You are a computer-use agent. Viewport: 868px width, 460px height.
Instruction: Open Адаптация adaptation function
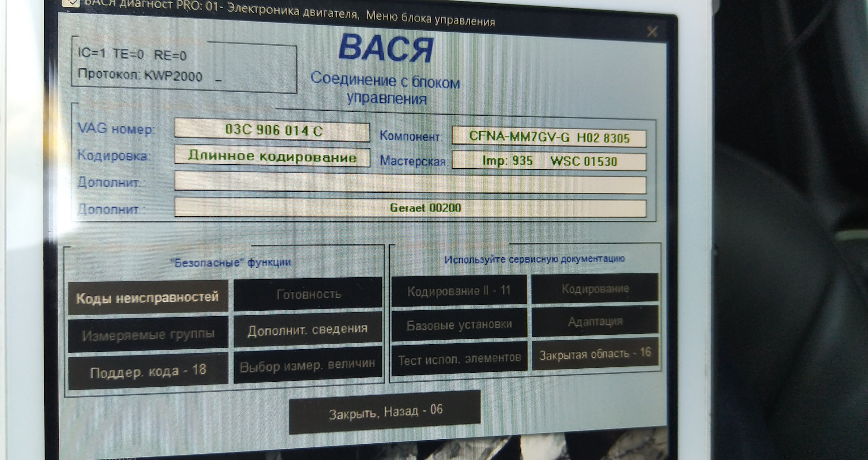coord(595,321)
